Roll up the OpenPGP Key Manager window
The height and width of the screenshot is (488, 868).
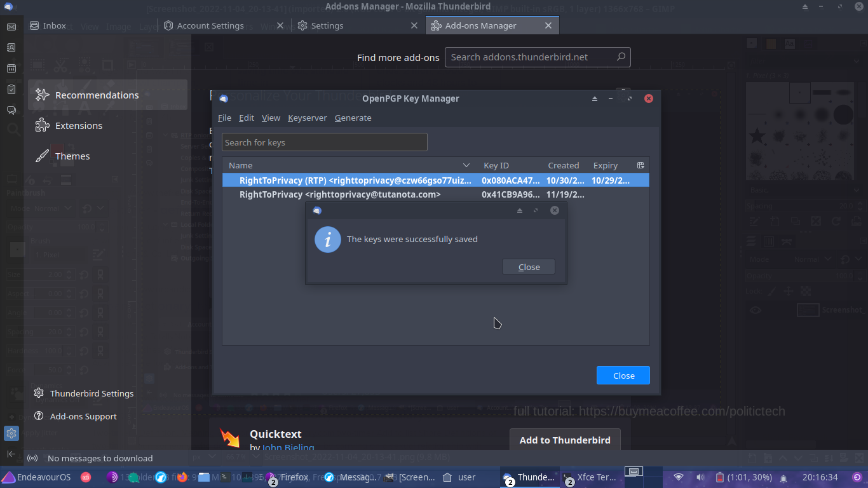pos(595,98)
